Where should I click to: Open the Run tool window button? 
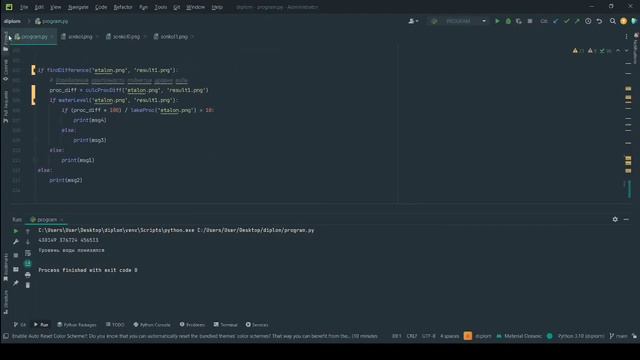[41, 324]
